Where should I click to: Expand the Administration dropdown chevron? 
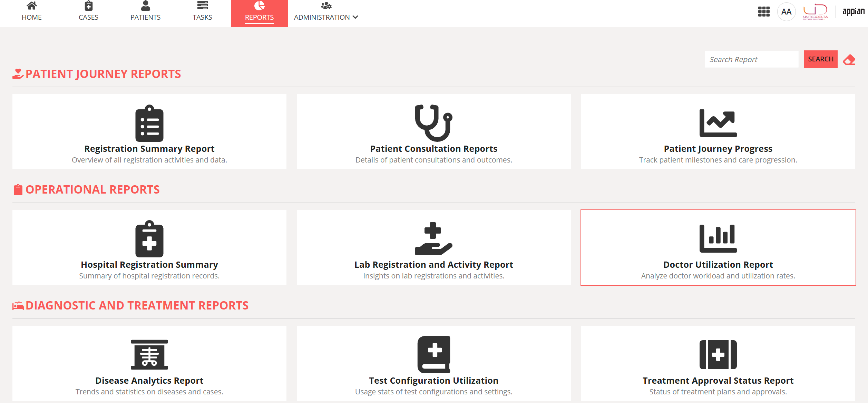coord(355,17)
